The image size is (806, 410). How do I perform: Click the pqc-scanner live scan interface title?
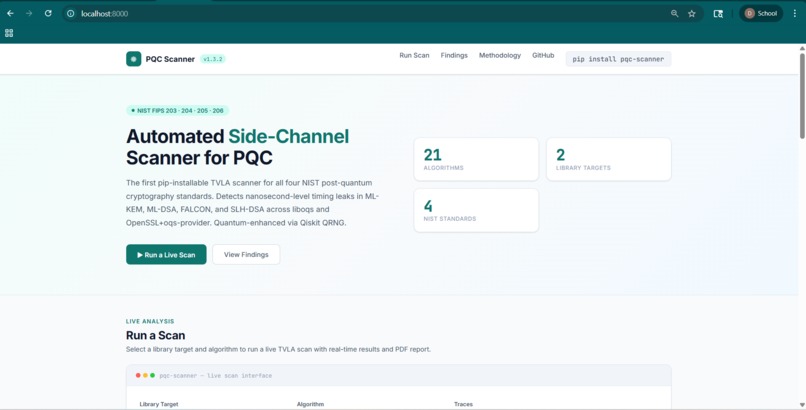pos(215,376)
